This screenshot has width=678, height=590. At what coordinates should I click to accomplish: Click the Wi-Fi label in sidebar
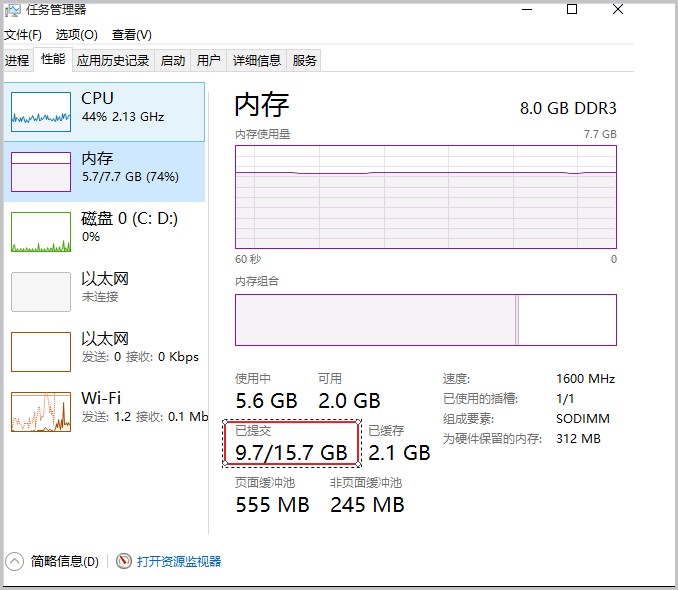[x=101, y=398]
